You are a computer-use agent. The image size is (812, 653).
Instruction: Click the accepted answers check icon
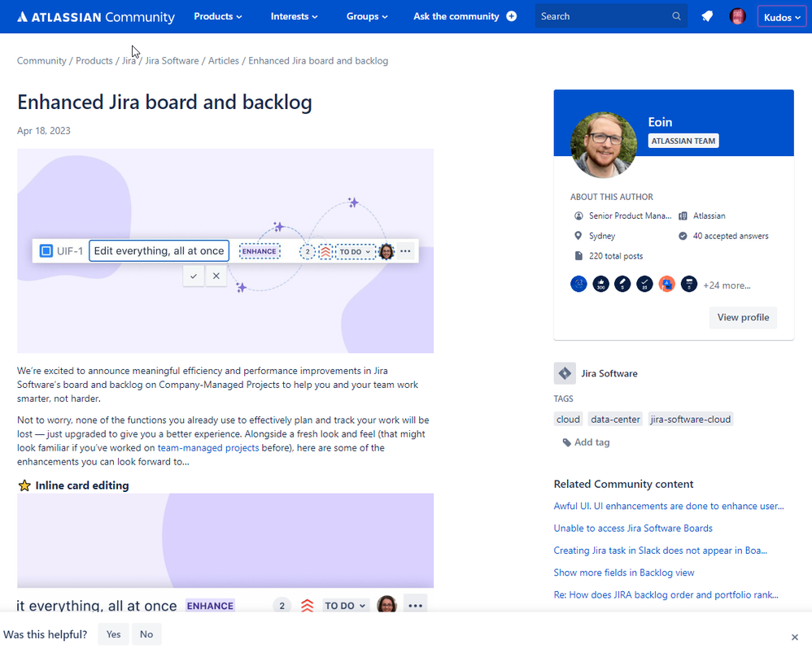point(683,236)
